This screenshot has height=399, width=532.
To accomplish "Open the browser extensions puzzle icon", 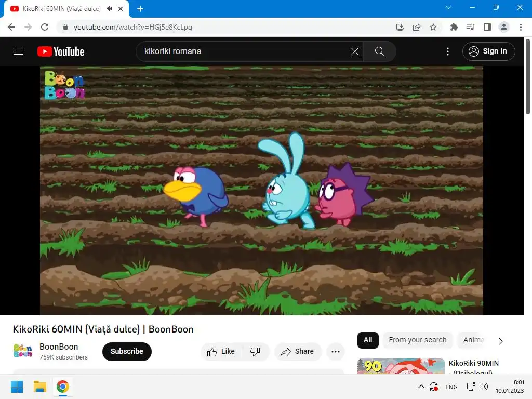I will coord(454,27).
